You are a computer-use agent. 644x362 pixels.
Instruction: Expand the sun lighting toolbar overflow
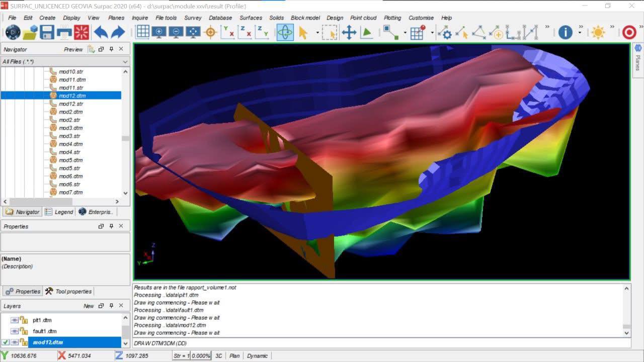pyautogui.click(x=612, y=28)
